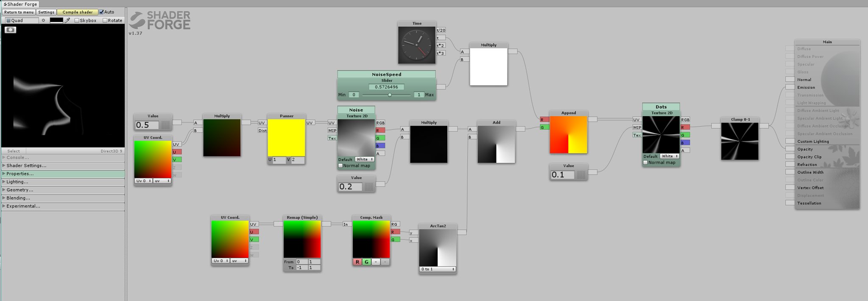Pick background color with the eyedropper icon
The width and height of the screenshot is (868, 301).
67,20
